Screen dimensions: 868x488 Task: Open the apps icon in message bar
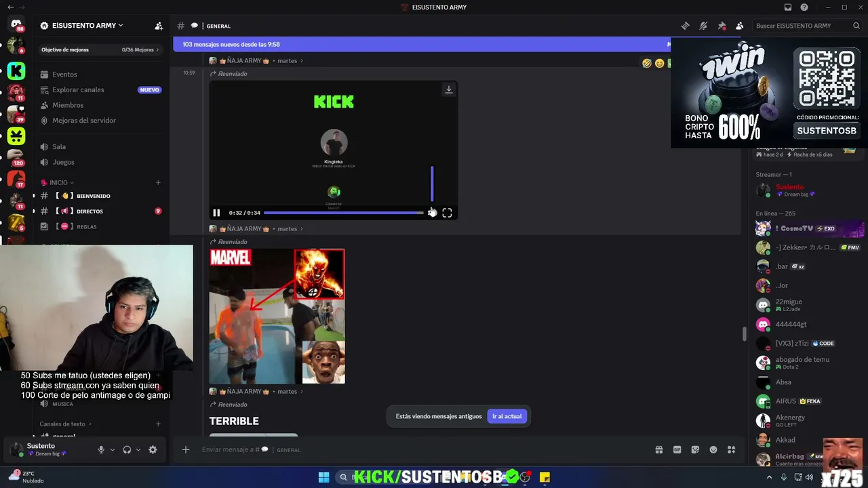(x=731, y=449)
